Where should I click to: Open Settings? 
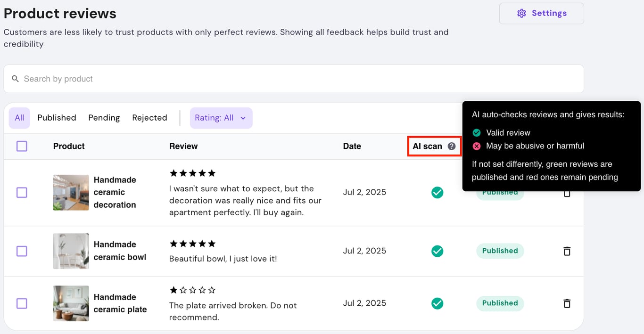coord(541,13)
